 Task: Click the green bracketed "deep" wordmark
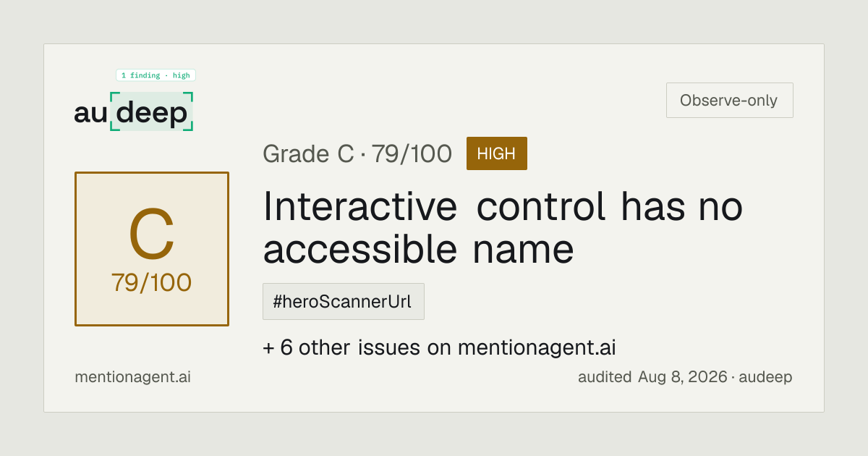pyautogui.click(x=152, y=112)
